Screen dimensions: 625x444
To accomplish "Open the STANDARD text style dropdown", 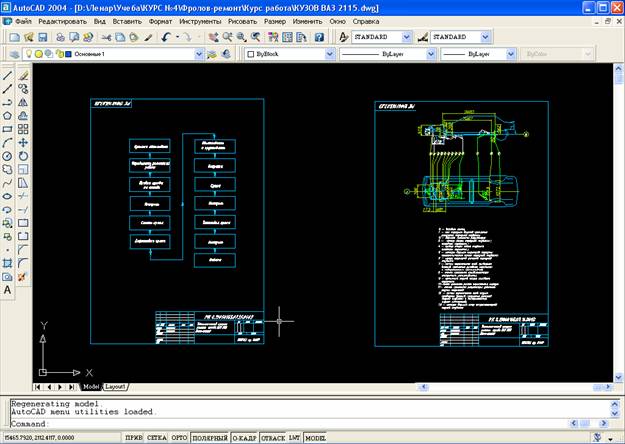I will (404, 37).
